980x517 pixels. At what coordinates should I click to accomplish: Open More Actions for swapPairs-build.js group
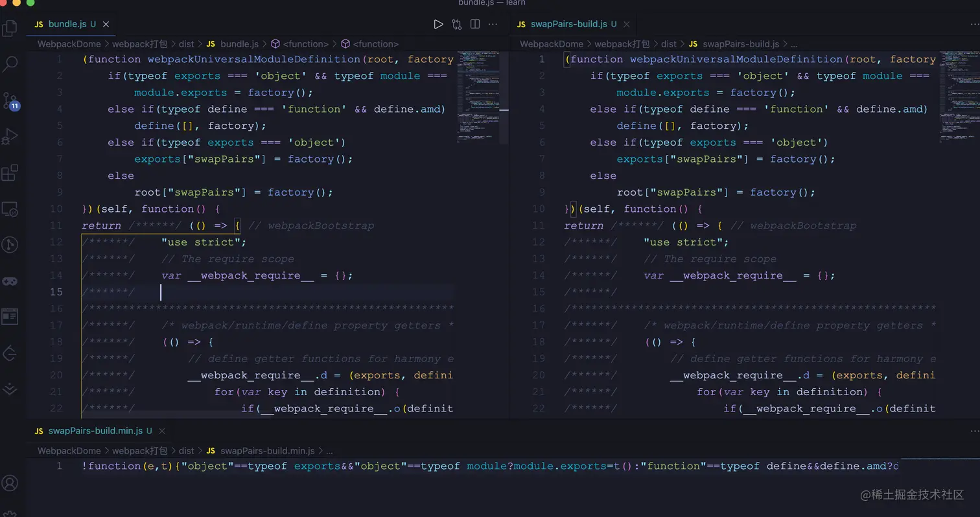click(974, 24)
